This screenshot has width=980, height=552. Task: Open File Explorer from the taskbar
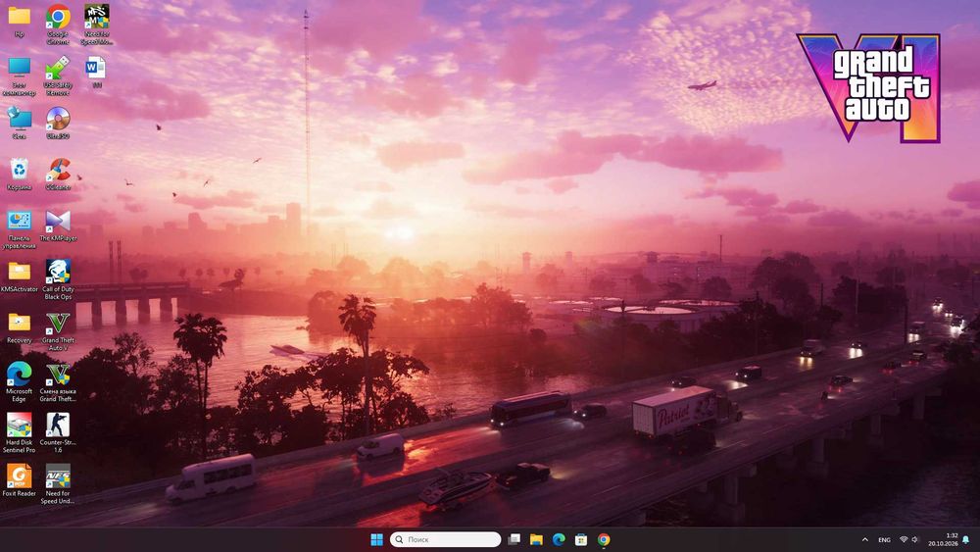[x=536, y=539]
